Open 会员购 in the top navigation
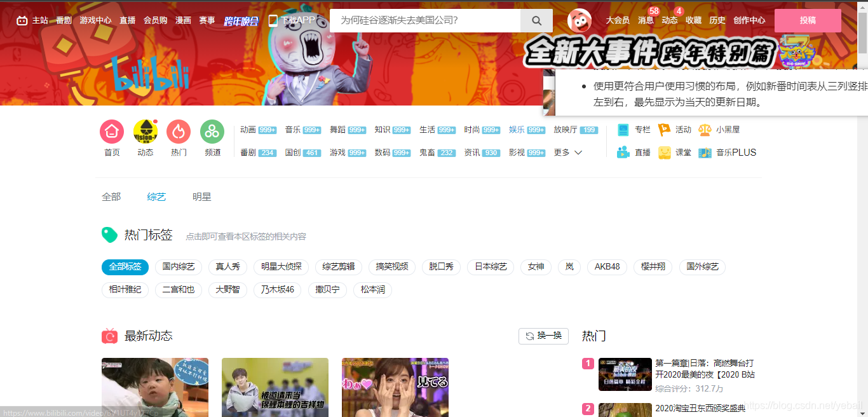Image resolution: width=868 pixels, height=417 pixels. [155, 20]
